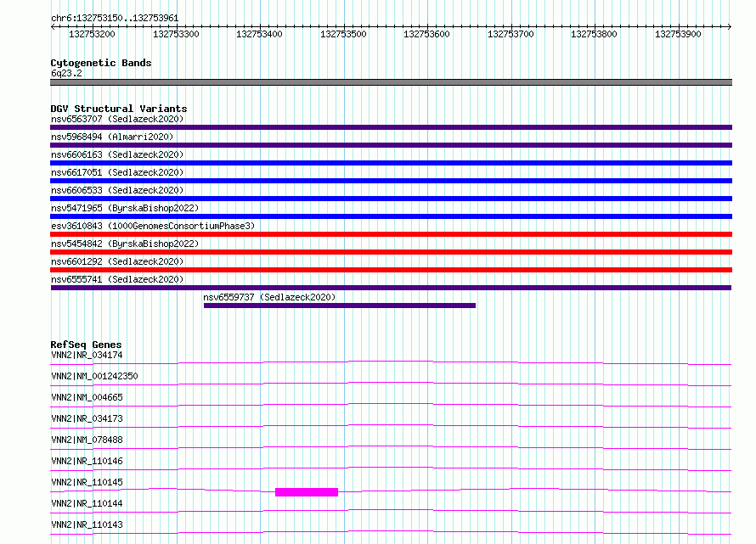Screen dimensions: 756x544
Task: Click the blue bar under nsv6606533
Action: (391, 199)
